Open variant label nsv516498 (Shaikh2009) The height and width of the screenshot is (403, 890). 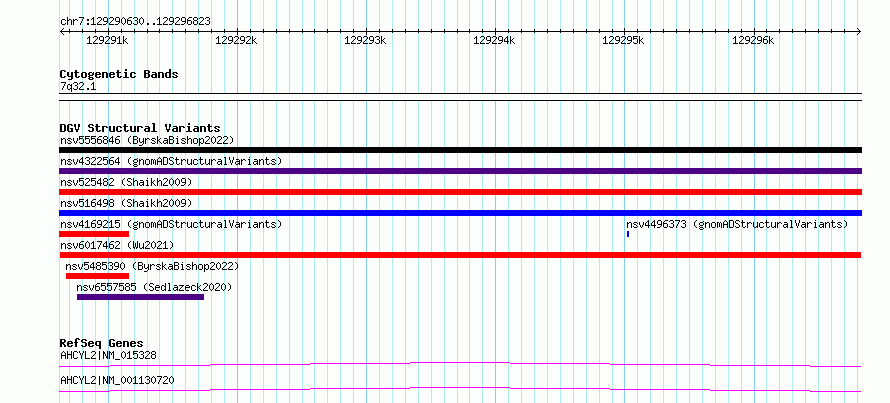(x=126, y=203)
